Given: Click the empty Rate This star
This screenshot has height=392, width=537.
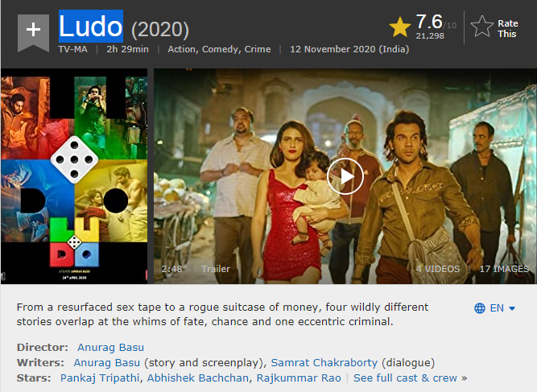Looking at the screenshot, I should [481, 27].
